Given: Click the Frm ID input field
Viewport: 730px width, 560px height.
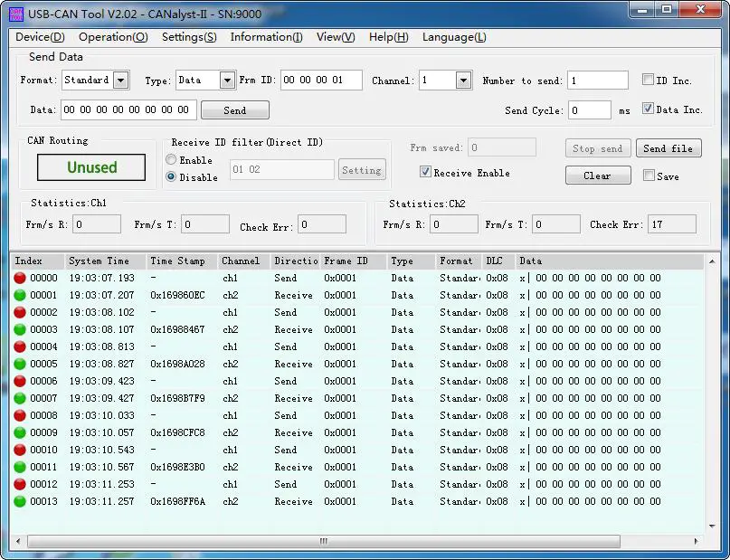Looking at the screenshot, I should pos(321,81).
